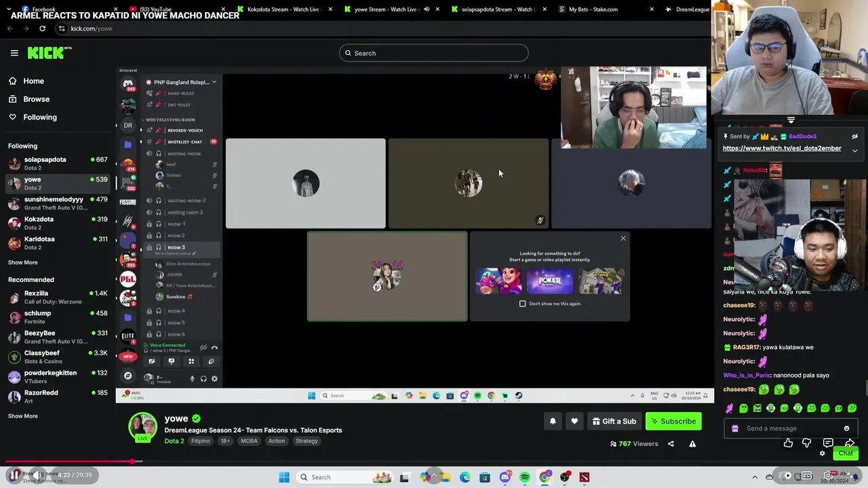Switch to the Kokzdota Stream browser tab
Screen dimensions: 868x488
pos(284,9)
